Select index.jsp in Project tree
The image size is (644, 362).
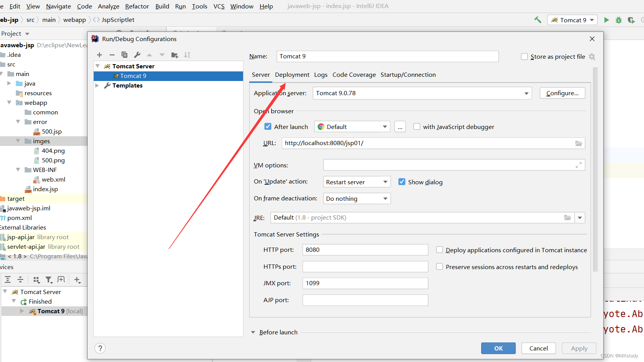tap(45, 189)
